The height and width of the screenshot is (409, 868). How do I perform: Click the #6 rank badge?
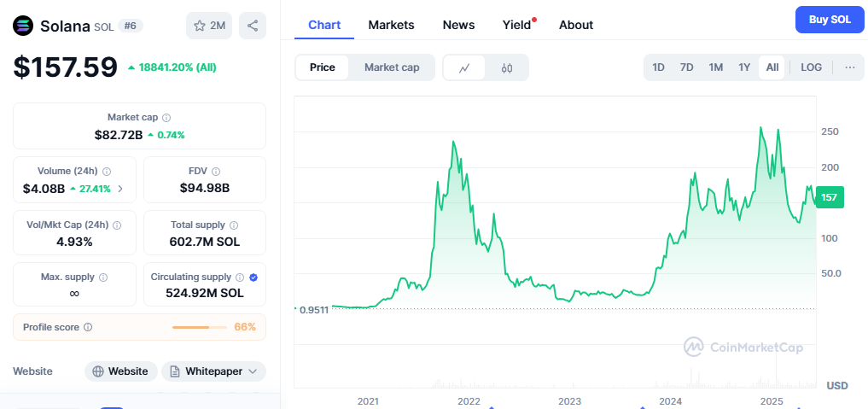click(130, 26)
